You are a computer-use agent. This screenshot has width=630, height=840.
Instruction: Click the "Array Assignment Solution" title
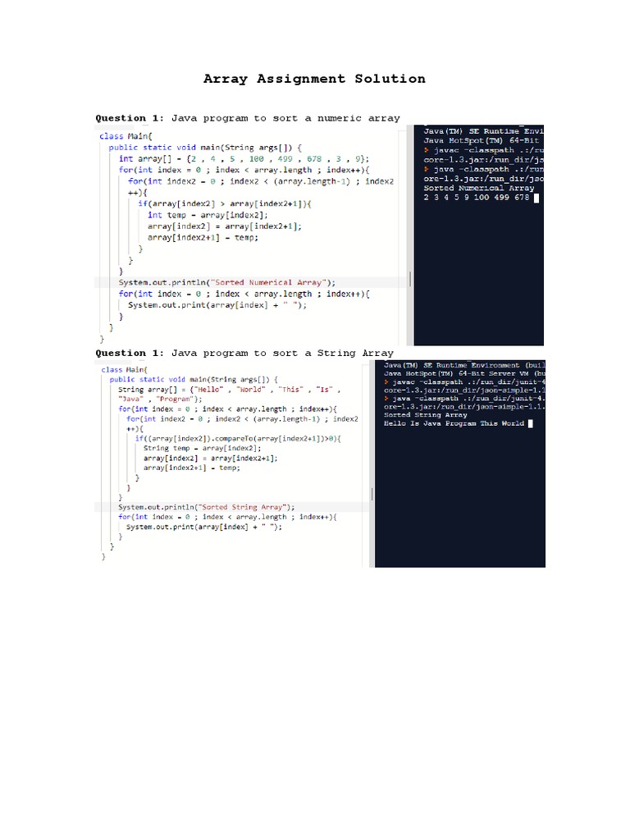tap(314, 79)
